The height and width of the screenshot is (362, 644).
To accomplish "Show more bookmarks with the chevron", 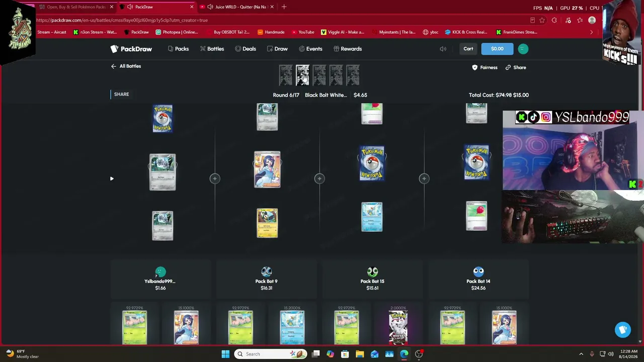I will (x=591, y=32).
